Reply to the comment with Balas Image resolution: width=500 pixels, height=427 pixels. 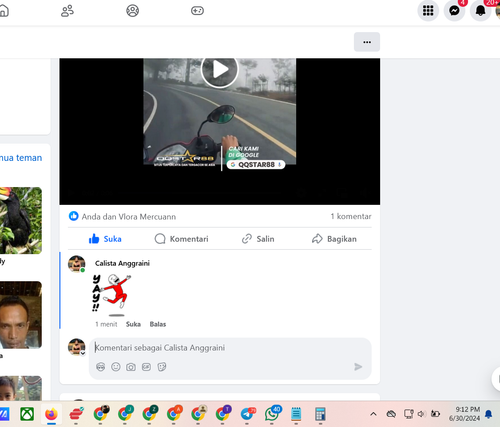pos(158,324)
